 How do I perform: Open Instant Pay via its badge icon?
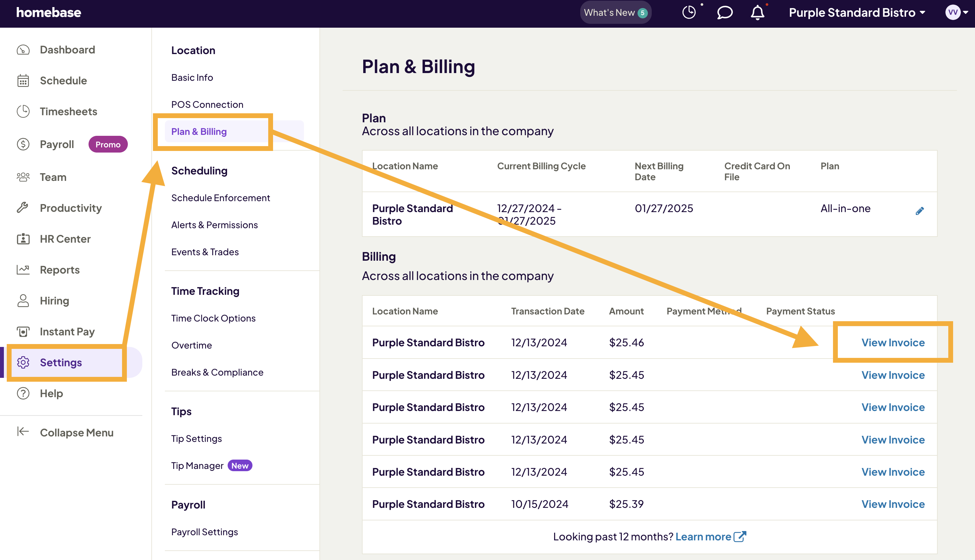(x=23, y=331)
